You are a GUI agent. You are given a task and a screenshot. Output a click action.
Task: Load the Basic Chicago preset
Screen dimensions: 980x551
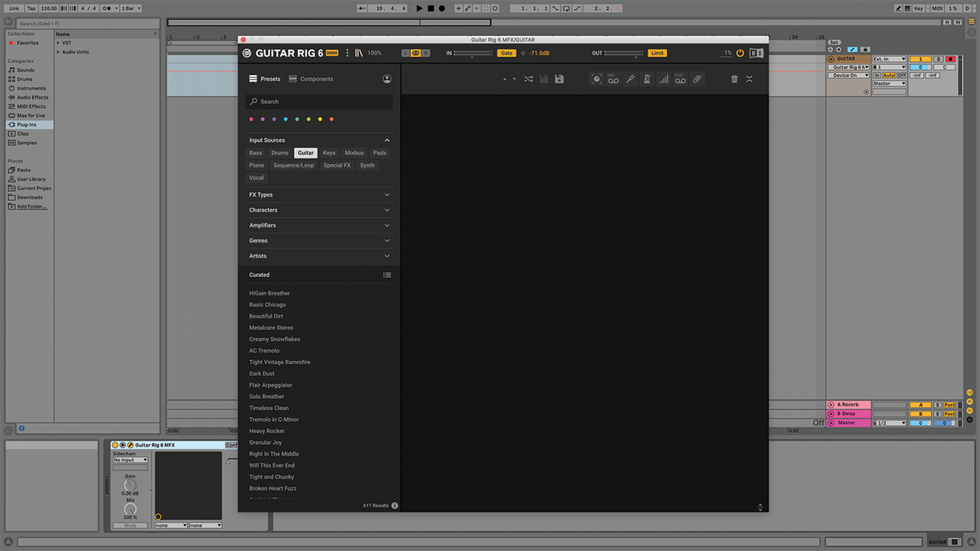pyautogui.click(x=268, y=304)
